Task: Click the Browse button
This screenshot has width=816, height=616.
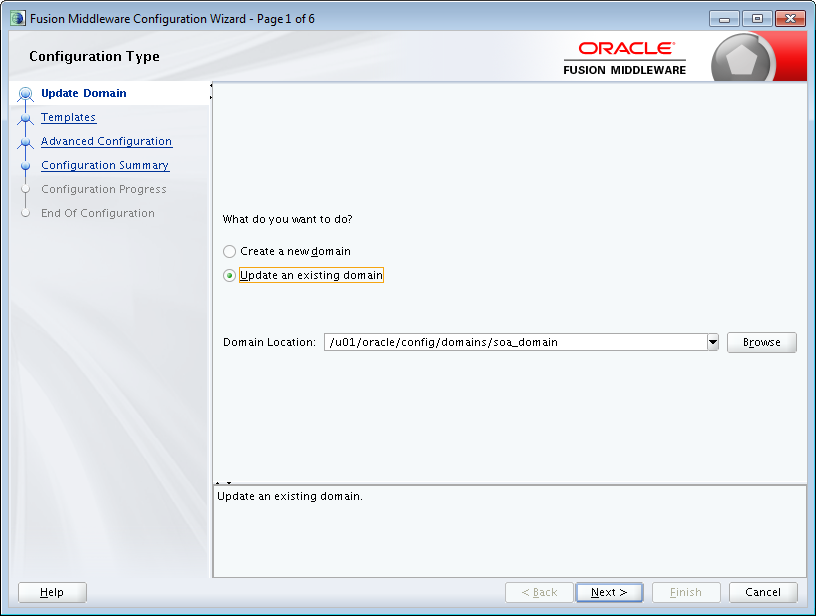Action: click(x=761, y=342)
